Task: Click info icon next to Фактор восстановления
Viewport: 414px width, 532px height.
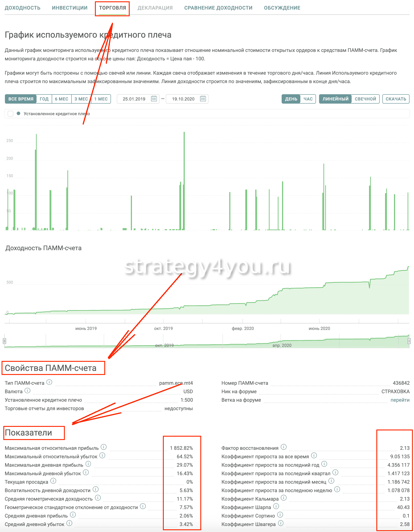Action: tap(283, 447)
